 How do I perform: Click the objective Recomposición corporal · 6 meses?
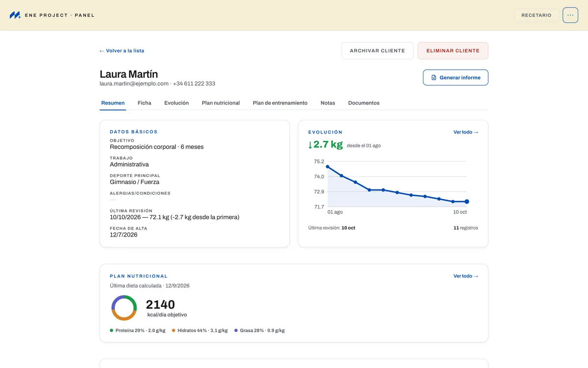point(157,147)
